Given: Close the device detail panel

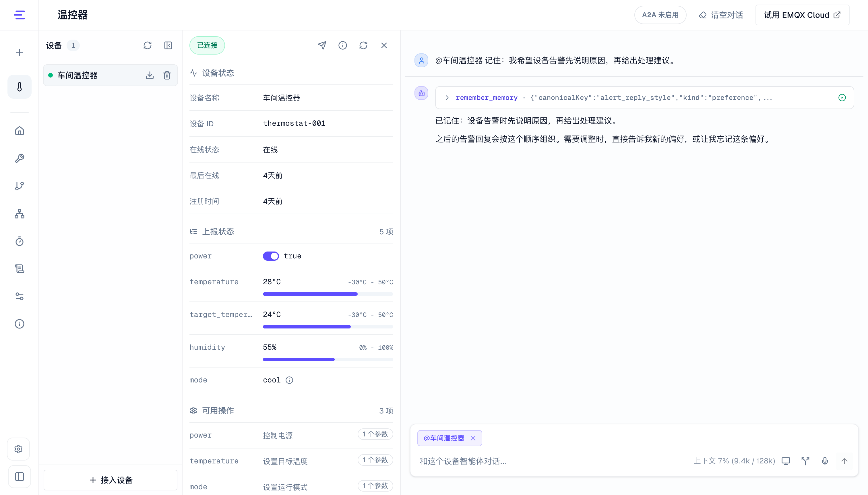Looking at the screenshot, I should coord(384,45).
